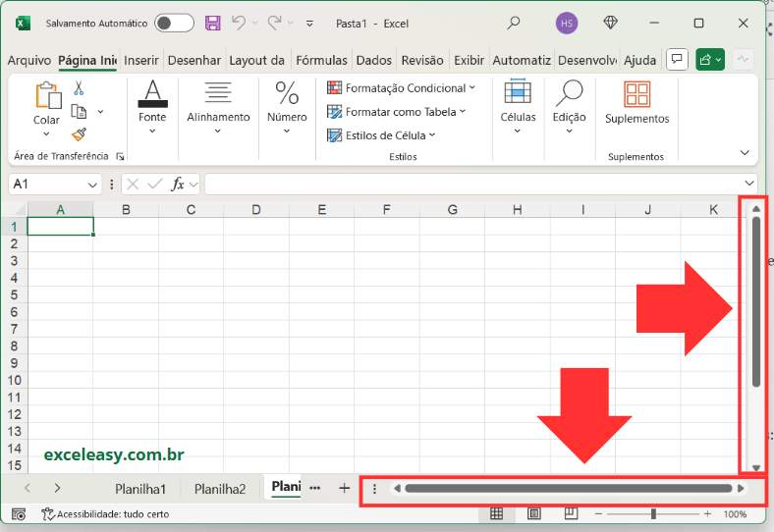This screenshot has width=774, height=532.
Task: Switch to Page Layout view in status bar
Action: point(533,513)
